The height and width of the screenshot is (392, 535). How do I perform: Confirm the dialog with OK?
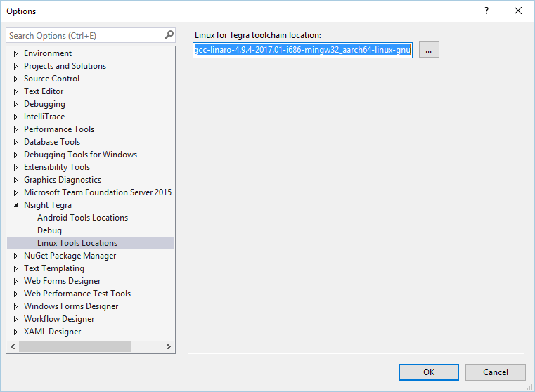tap(429, 372)
